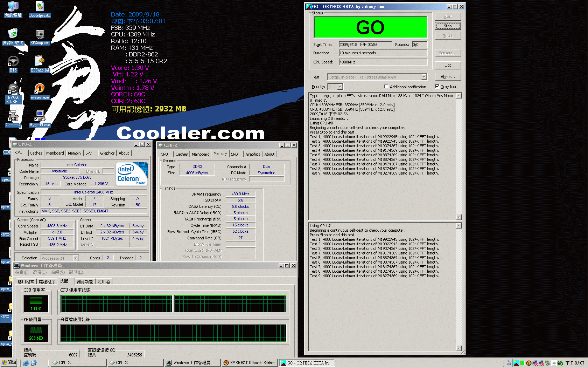Click the 開始 Start menu button
Image resolution: width=588 pixels, height=368 pixels.
pyautogui.click(x=9, y=363)
